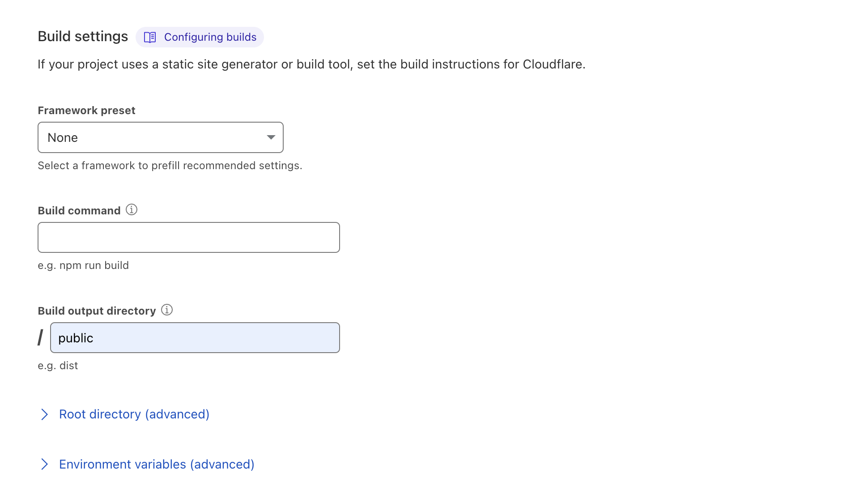868x503 pixels.
Task: Expand the Root directory (advanced) section
Action: pos(134,414)
